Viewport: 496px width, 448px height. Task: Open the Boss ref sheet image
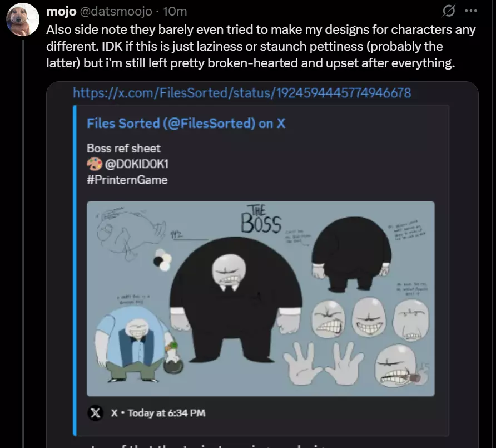(261, 298)
